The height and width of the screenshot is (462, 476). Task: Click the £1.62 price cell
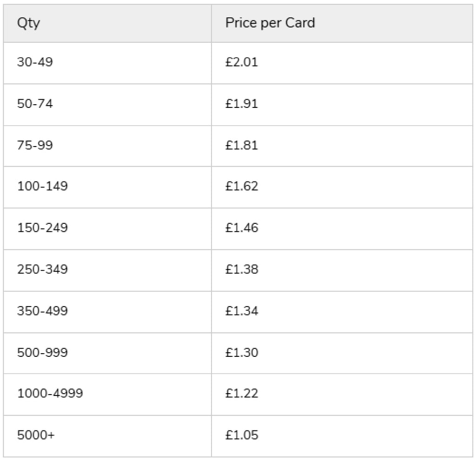342,187
